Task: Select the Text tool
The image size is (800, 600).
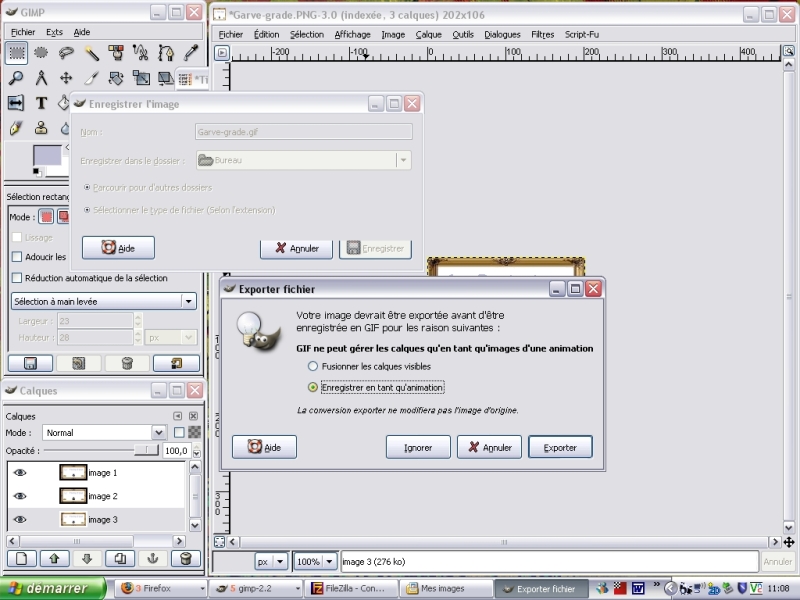Action: pos(41,103)
